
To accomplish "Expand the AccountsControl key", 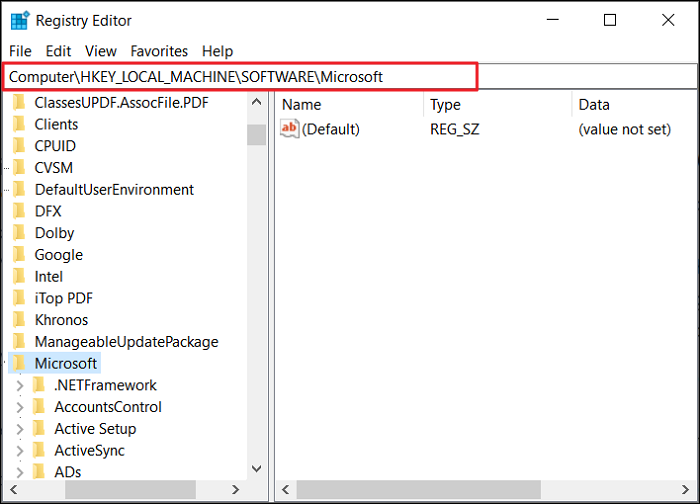I will [19, 407].
